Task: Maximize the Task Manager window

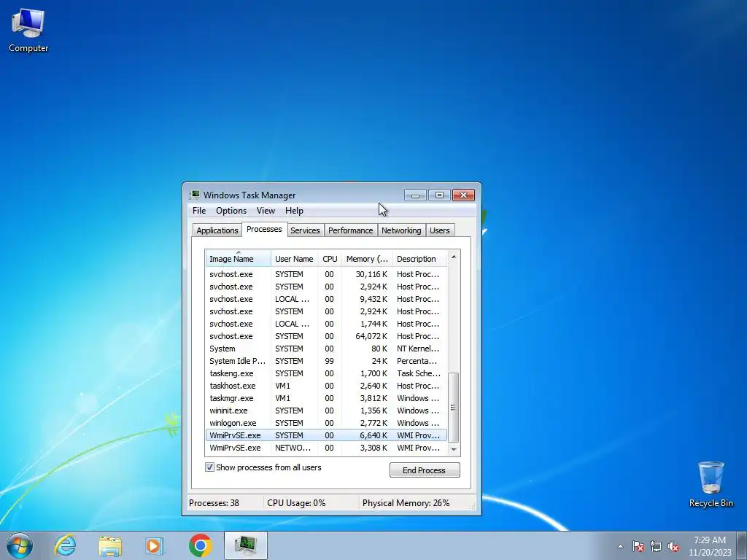Action: (439, 195)
